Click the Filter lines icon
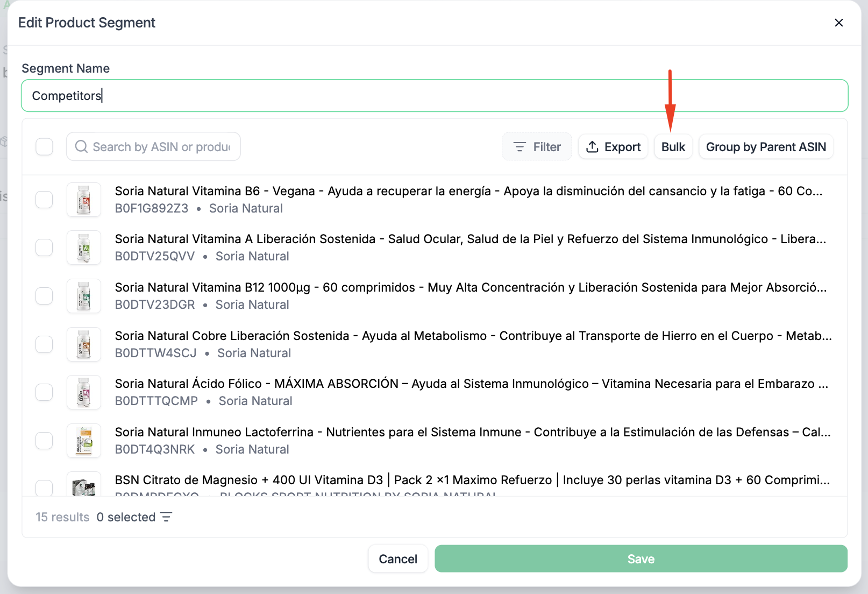Screen dimensions: 868x594 point(520,147)
